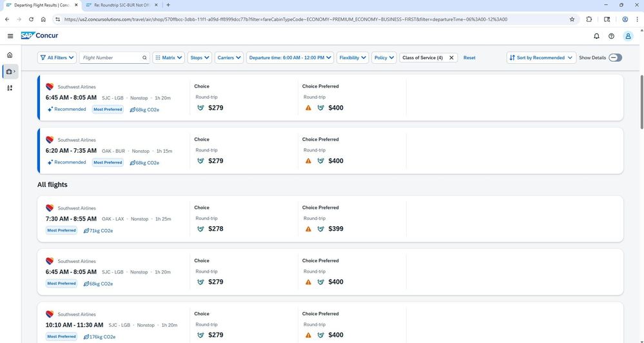
Task: Click the warning icon beside $399 fare
Action: pos(308,229)
